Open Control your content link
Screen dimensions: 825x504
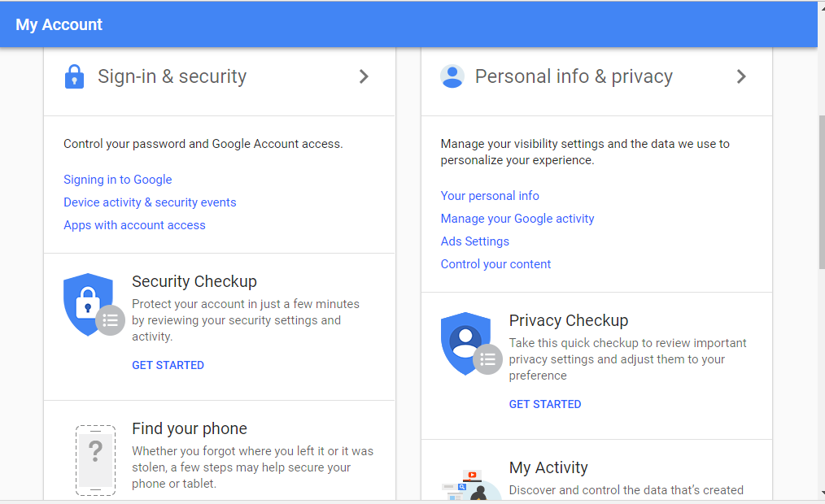point(495,264)
